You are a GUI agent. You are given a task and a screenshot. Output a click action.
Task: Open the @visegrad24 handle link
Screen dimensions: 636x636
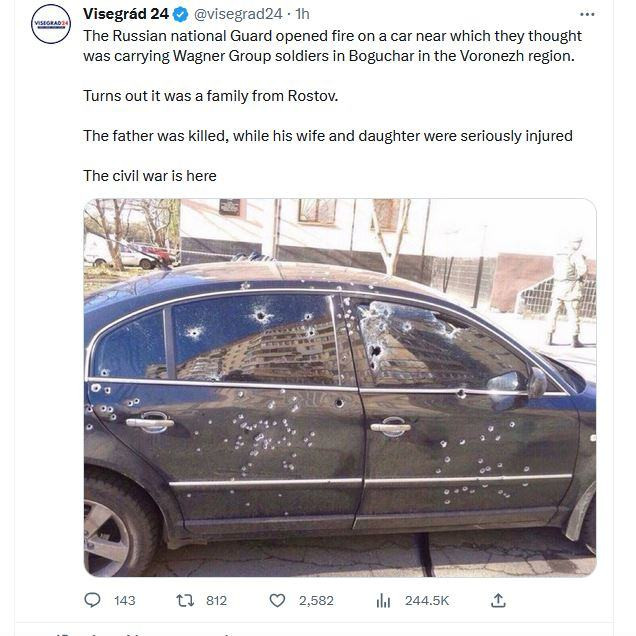(x=238, y=14)
